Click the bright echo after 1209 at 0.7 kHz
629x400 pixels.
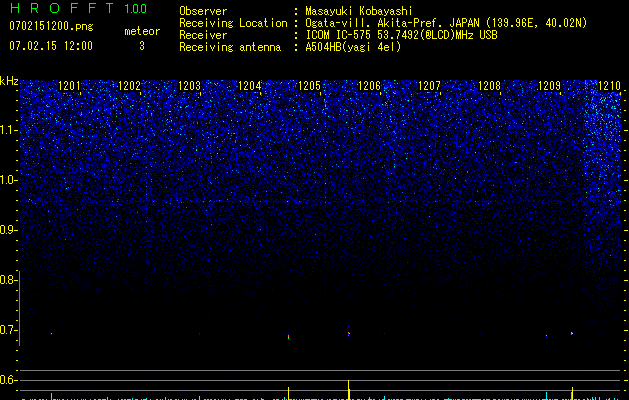coord(572,333)
